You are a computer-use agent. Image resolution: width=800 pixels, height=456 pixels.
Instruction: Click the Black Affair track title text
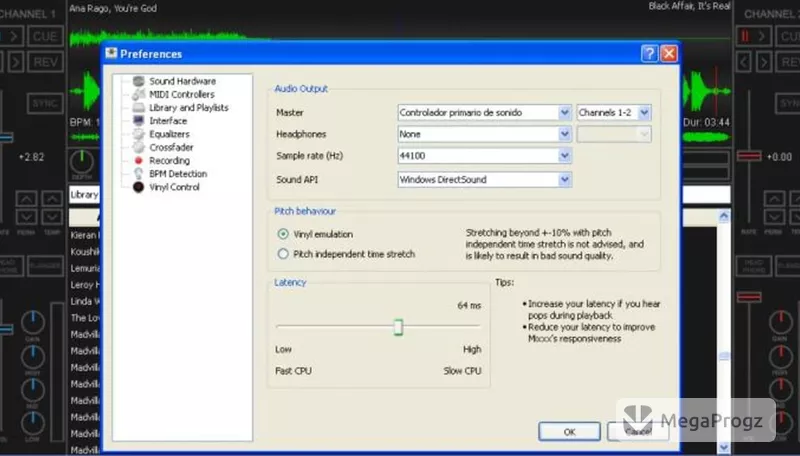(x=689, y=6)
